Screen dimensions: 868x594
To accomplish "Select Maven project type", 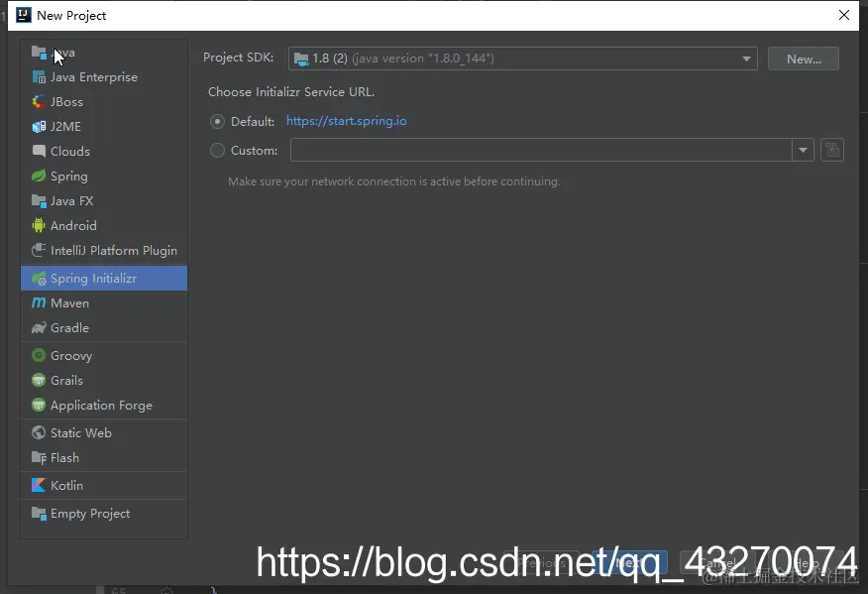I will [x=104, y=302].
